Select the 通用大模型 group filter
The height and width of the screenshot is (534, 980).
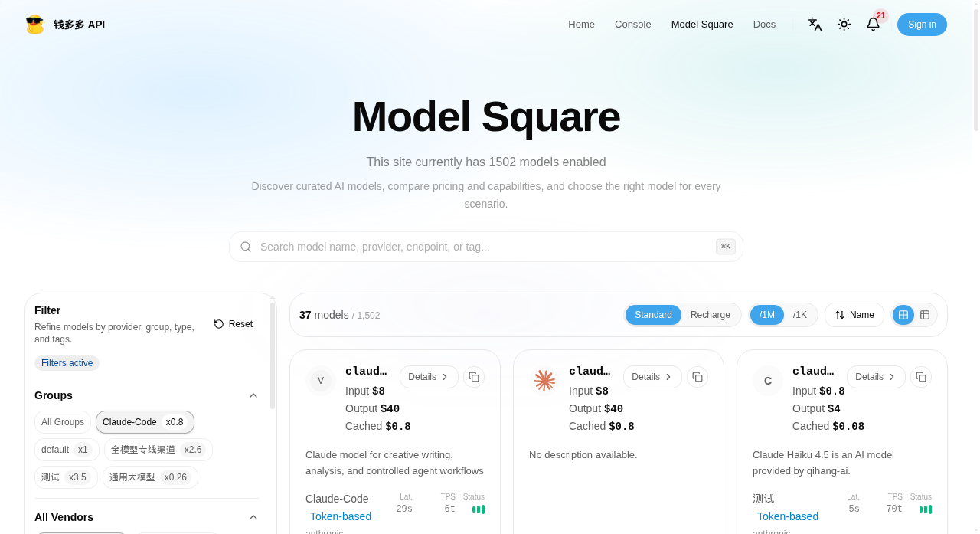(x=150, y=477)
